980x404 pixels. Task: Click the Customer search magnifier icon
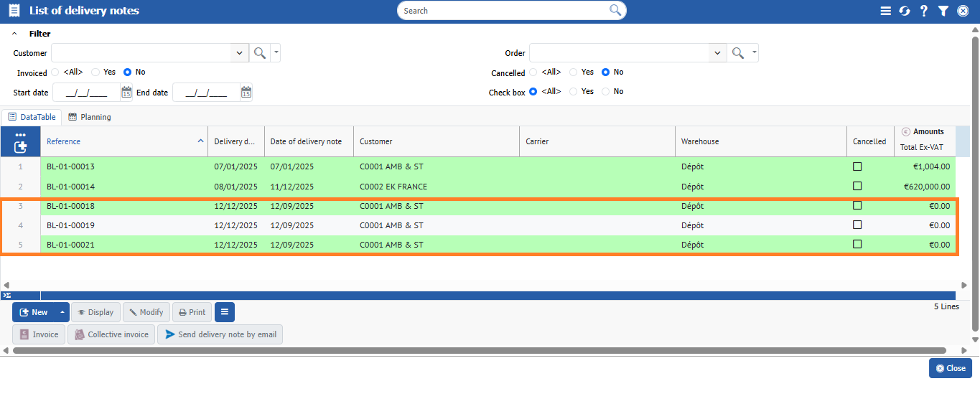(259, 53)
